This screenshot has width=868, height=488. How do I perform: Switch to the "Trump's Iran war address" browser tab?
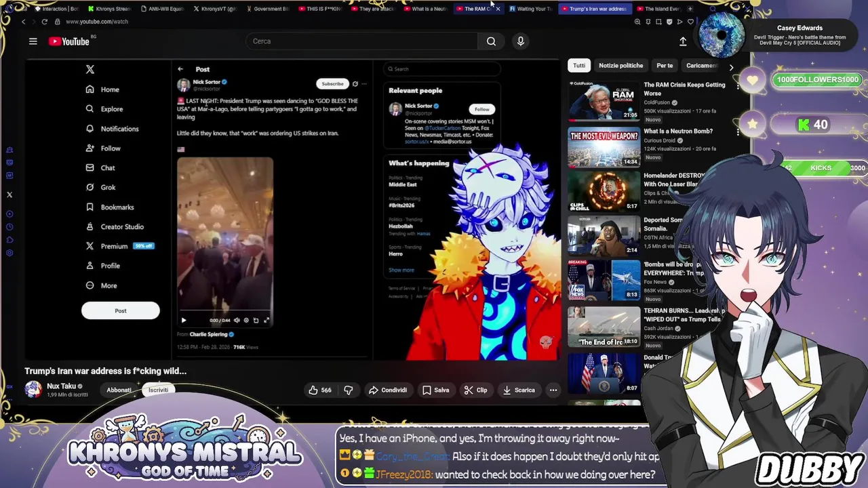click(597, 9)
